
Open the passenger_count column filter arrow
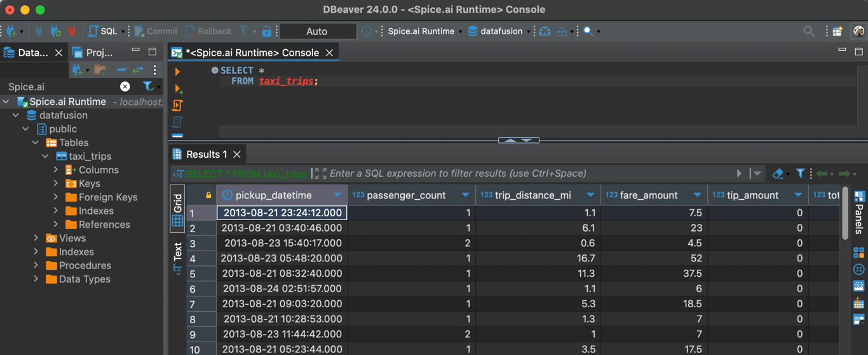pos(466,196)
